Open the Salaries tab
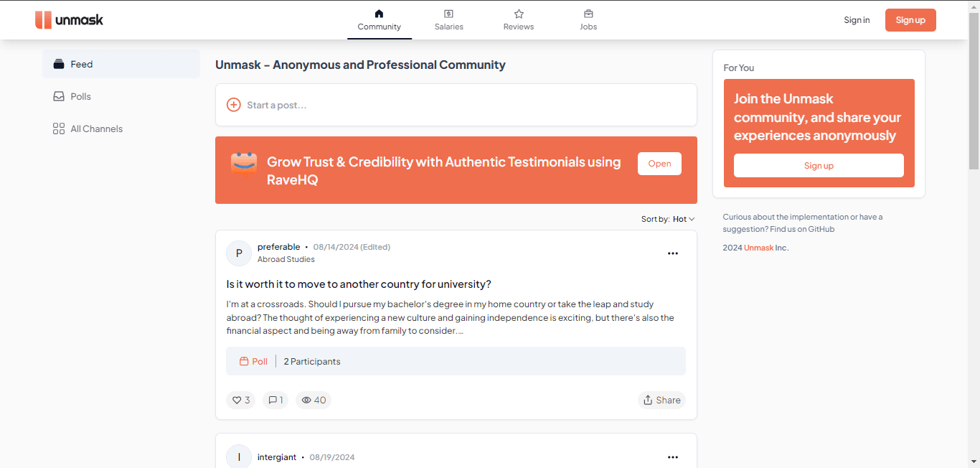The image size is (980, 468). (x=448, y=20)
